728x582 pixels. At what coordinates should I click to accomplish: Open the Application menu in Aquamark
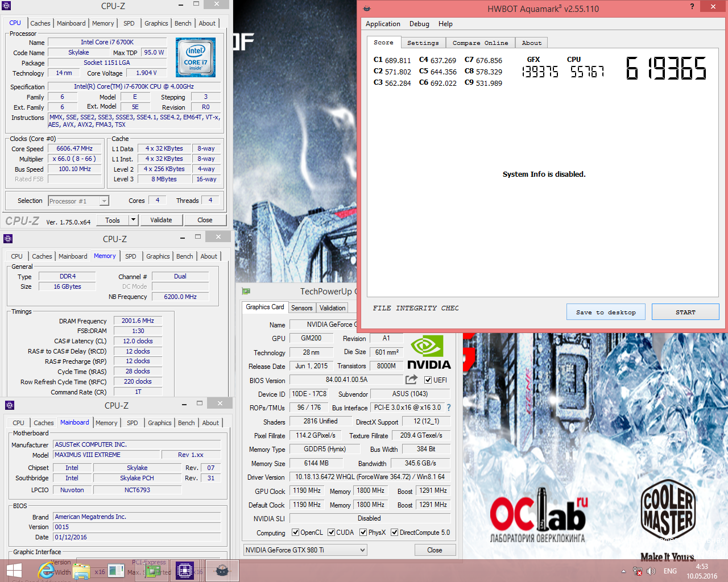click(383, 24)
